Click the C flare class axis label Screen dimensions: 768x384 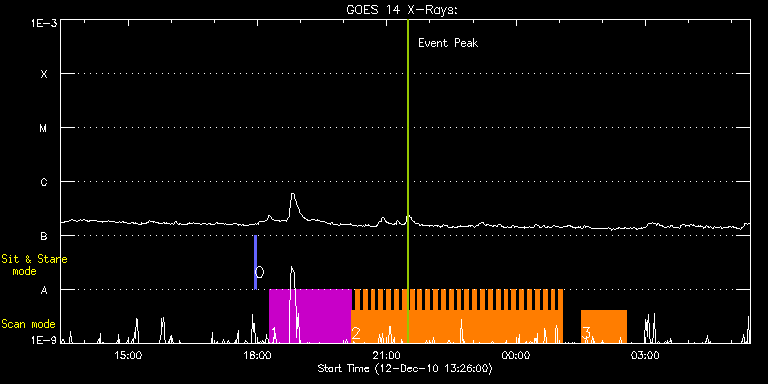(44, 182)
